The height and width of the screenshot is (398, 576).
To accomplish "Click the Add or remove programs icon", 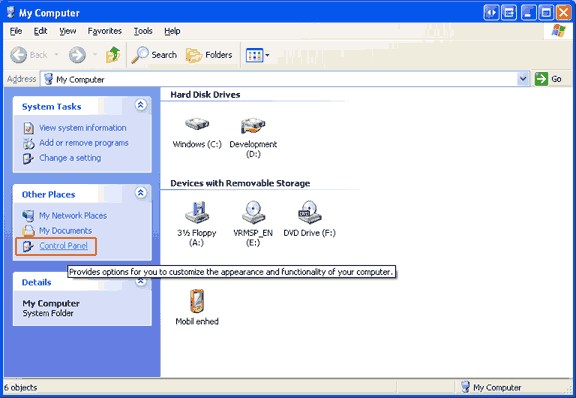I will 29,143.
